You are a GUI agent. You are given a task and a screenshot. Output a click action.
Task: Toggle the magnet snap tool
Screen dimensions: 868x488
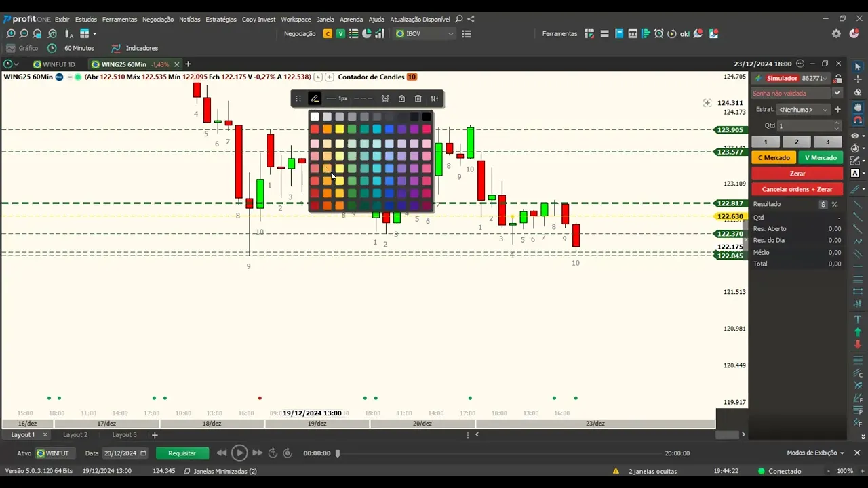(x=857, y=120)
